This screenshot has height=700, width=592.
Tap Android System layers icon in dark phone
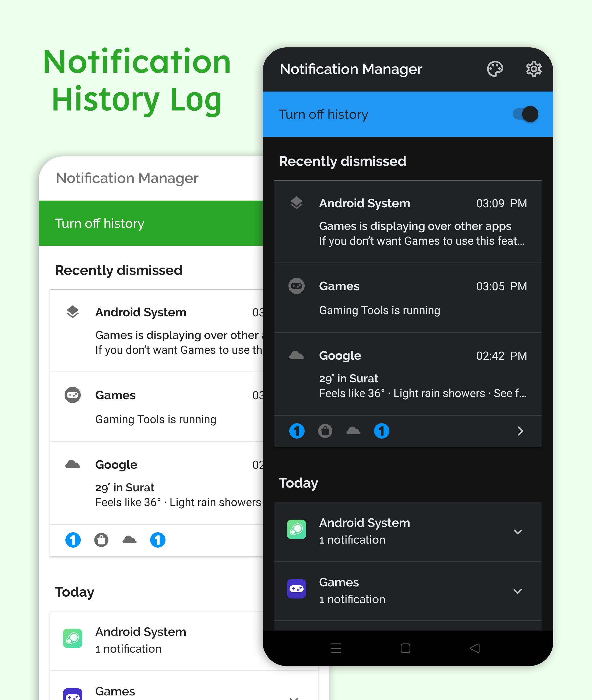tap(296, 203)
